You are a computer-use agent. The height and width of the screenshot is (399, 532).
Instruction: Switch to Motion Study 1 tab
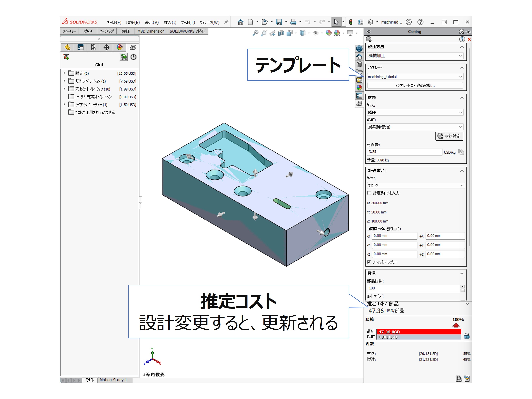(113, 380)
